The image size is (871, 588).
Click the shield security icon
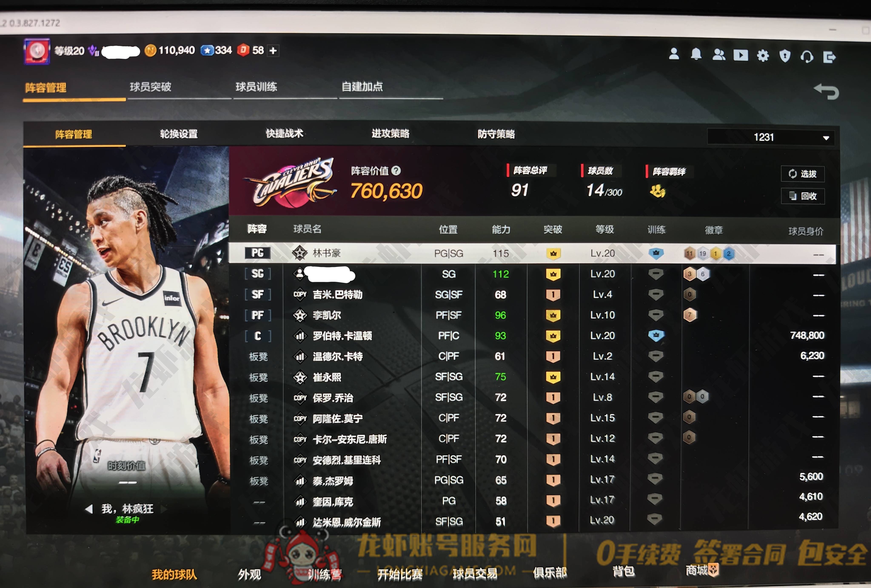tap(785, 56)
